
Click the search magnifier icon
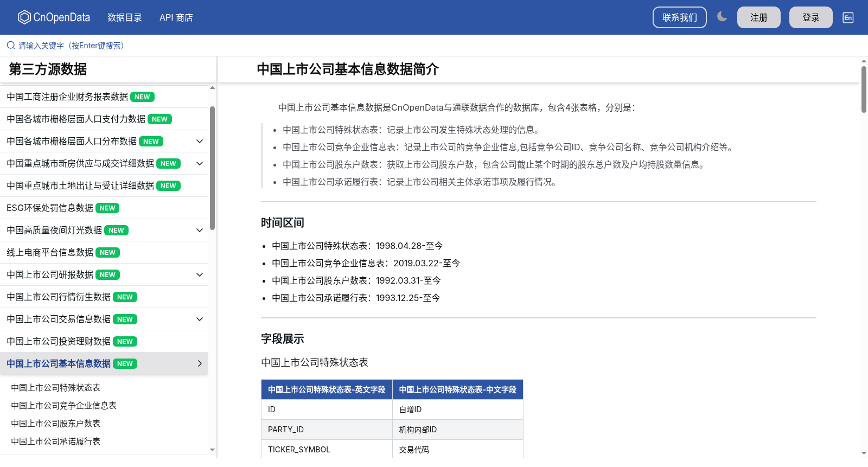click(11, 46)
